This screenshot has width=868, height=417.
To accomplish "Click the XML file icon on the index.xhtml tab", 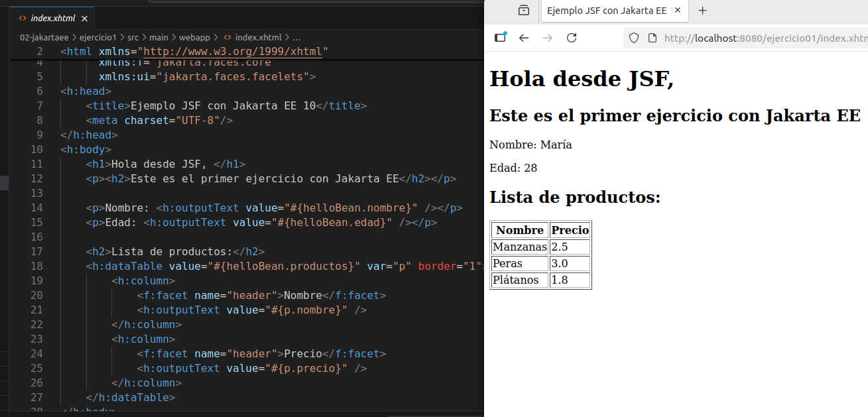I will (x=22, y=18).
